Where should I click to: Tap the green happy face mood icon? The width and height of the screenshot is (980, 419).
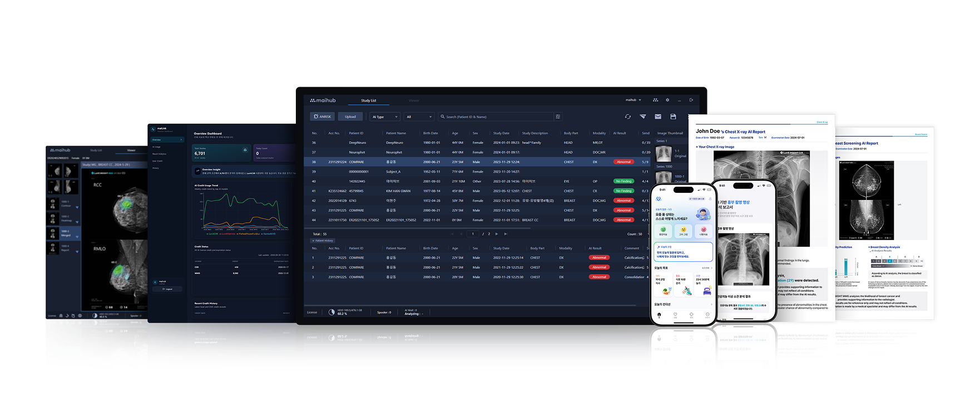663,230
